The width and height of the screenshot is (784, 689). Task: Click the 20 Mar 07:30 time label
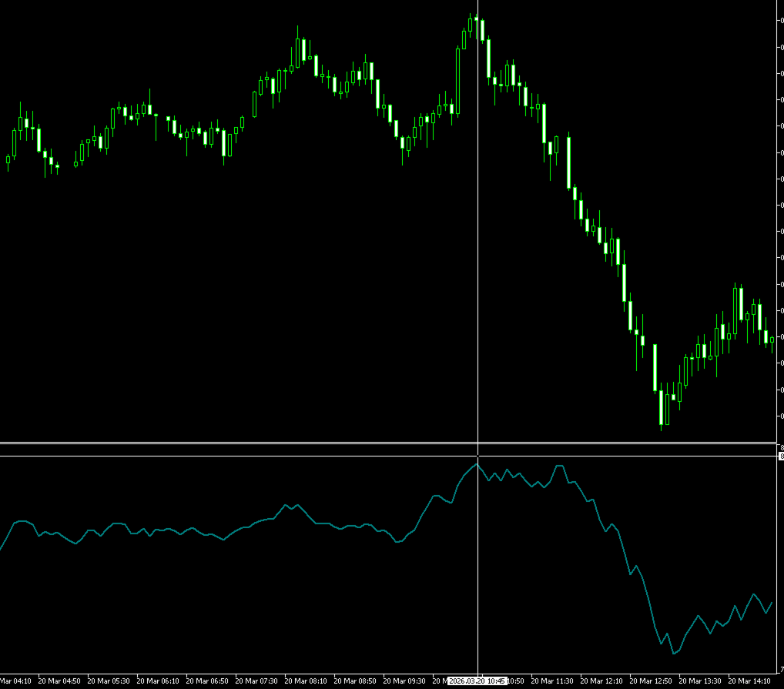click(256, 681)
